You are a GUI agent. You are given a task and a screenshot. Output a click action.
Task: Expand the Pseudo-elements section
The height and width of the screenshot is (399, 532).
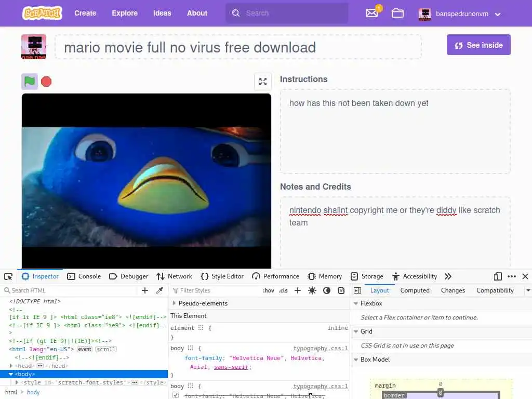click(174, 303)
